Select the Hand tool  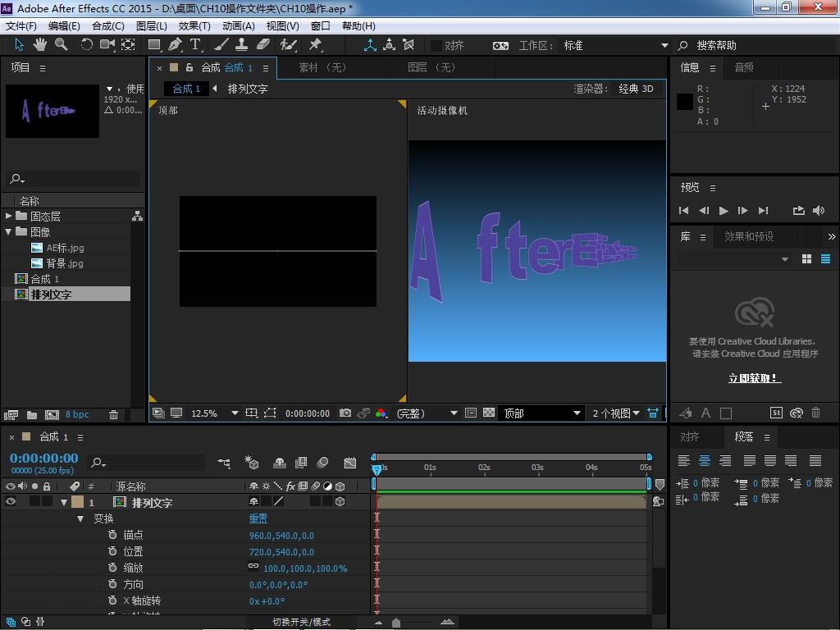[40, 45]
